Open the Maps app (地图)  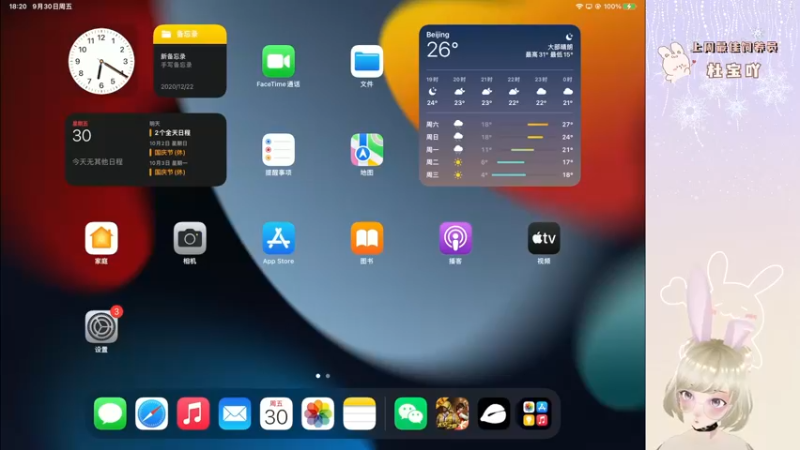tap(366, 149)
